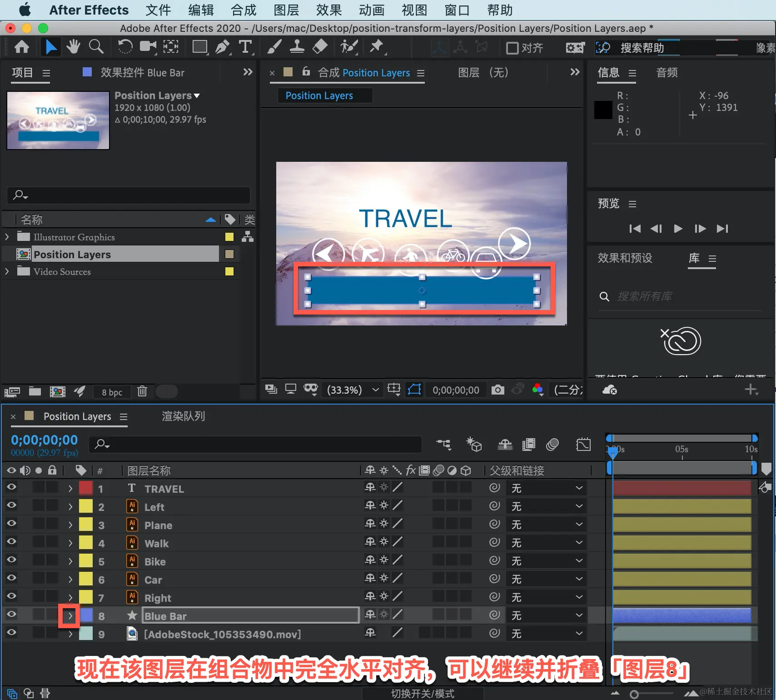
Task: Delete selected project item with trash icon
Action: pos(142,391)
